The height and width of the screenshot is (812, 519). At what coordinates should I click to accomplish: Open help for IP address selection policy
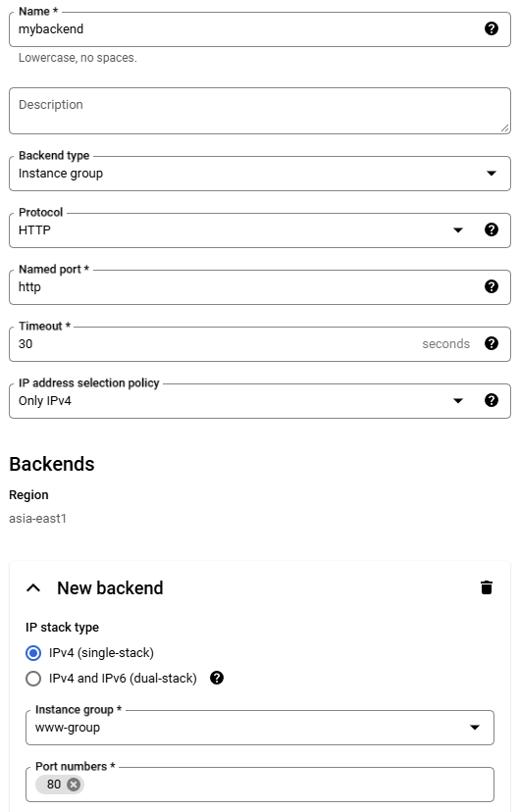(491, 400)
